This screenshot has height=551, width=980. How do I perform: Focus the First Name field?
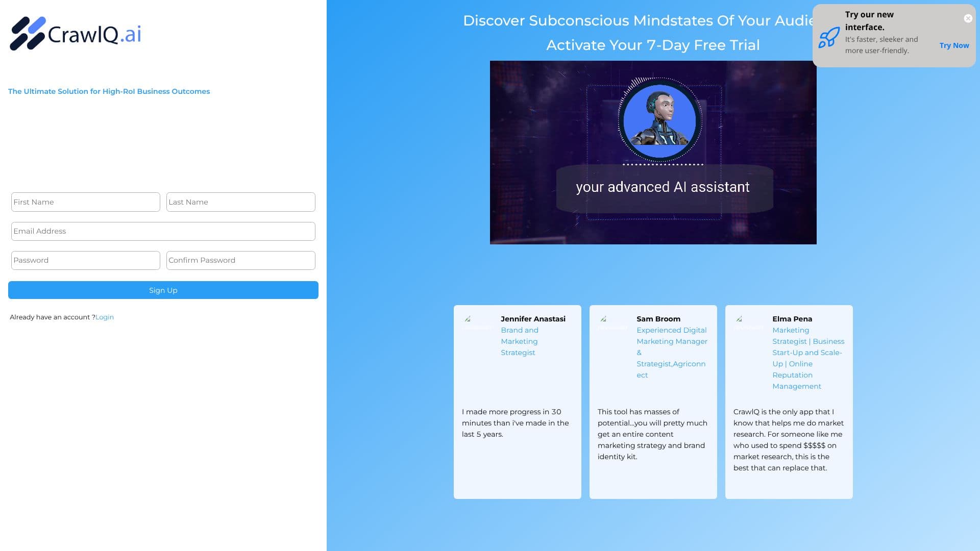(86, 202)
